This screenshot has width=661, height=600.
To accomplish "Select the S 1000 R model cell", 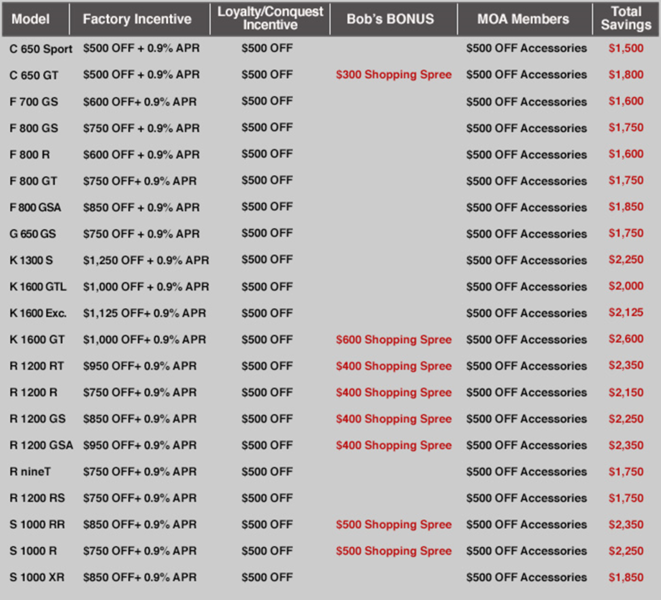I will pyautogui.click(x=33, y=551).
